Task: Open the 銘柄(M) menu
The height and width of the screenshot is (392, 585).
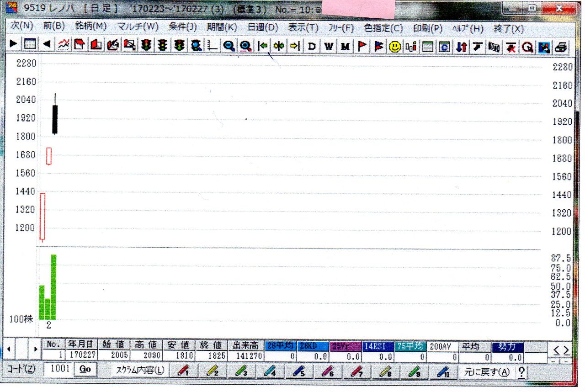Action: [x=90, y=27]
